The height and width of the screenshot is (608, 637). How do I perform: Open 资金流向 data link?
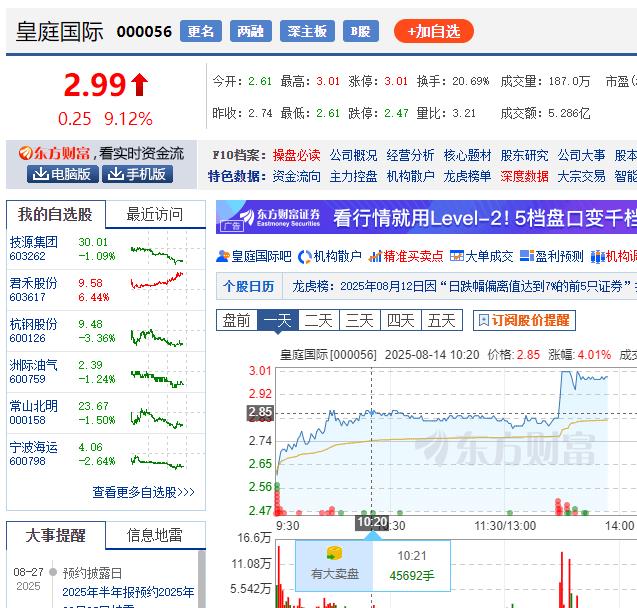(x=297, y=176)
